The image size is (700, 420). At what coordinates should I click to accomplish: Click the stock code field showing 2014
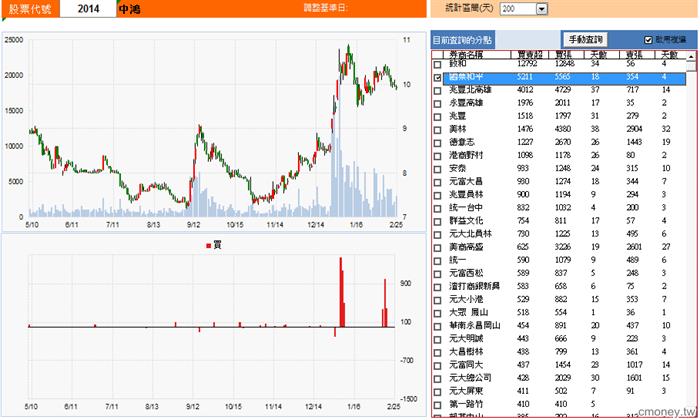(x=86, y=8)
